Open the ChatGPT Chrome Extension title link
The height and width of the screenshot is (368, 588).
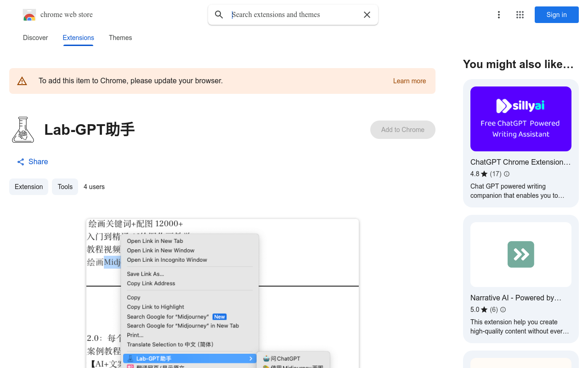click(520, 162)
